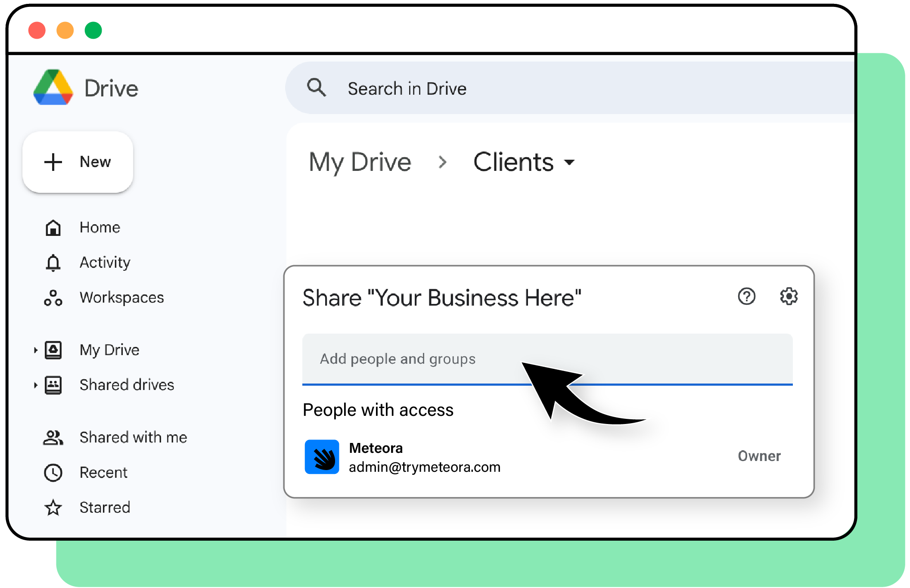Click the Starred star icon
This screenshot has height=588, width=910.
tap(53, 508)
